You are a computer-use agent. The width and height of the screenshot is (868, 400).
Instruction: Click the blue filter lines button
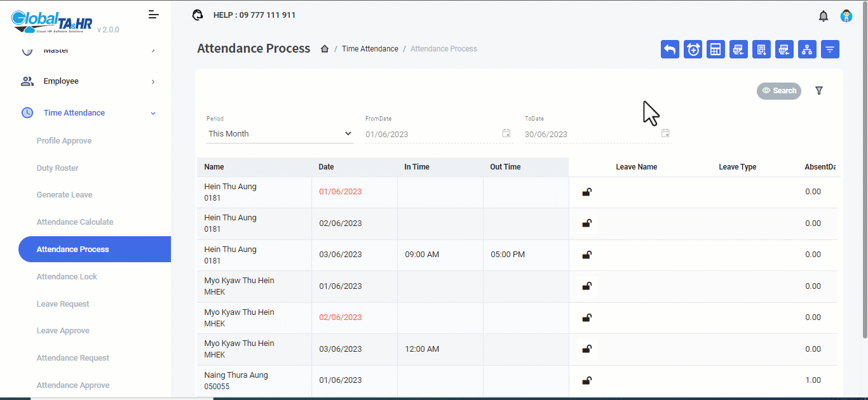click(830, 50)
